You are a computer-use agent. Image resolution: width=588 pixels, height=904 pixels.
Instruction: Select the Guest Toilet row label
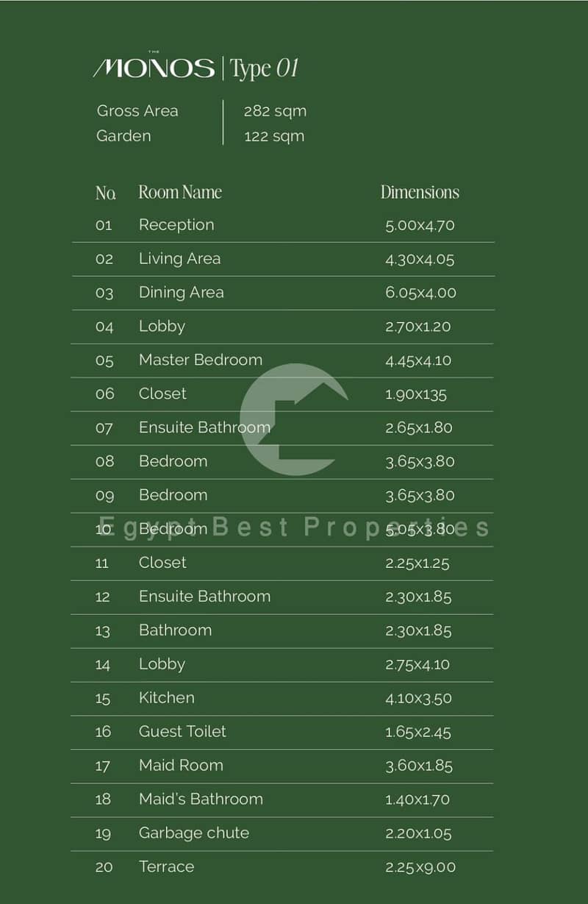(x=182, y=731)
